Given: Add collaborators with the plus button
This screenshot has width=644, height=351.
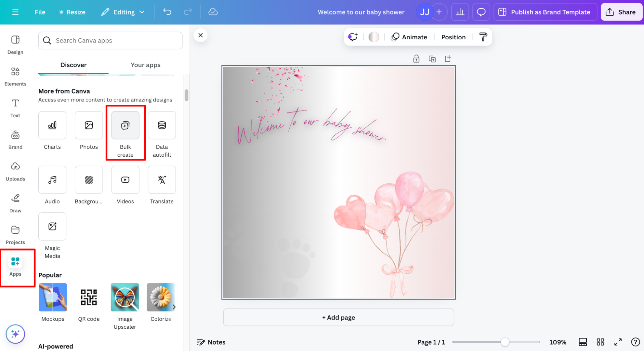Looking at the screenshot, I should tap(439, 12).
